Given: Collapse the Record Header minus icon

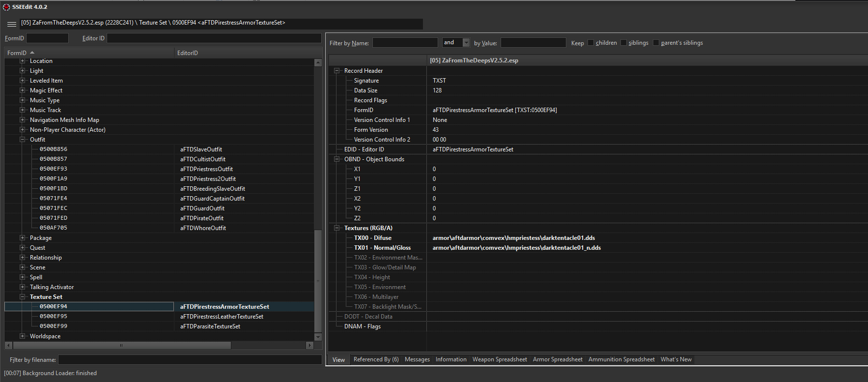Looking at the screenshot, I should click(x=337, y=71).
